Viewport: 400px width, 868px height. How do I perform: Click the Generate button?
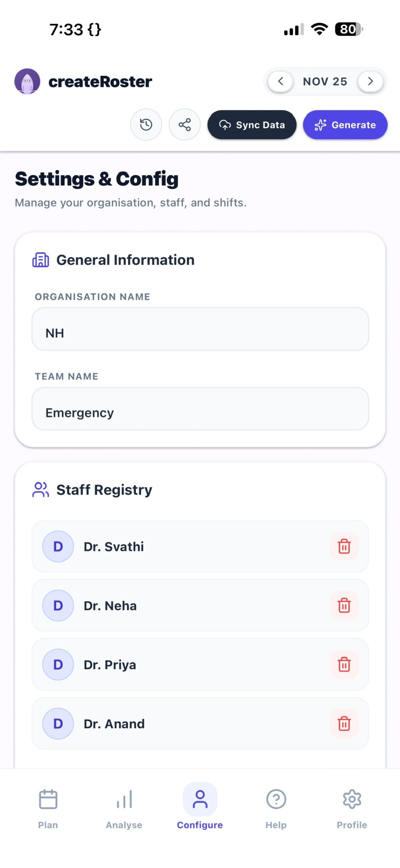345,125
